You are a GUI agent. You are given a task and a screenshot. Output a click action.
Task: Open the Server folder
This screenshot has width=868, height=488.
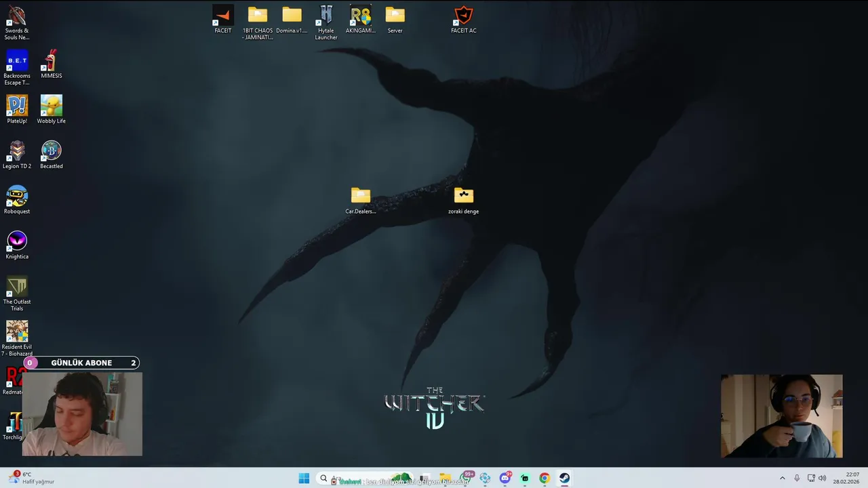[x=395, y=20]
